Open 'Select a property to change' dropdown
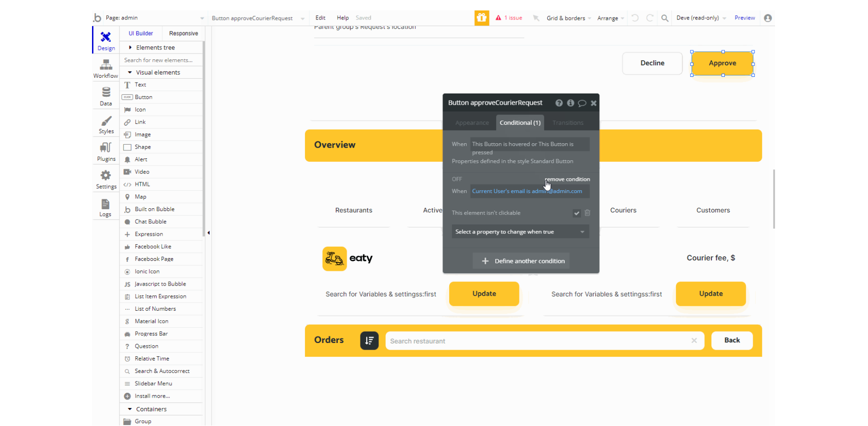 (x=520, y=232)
